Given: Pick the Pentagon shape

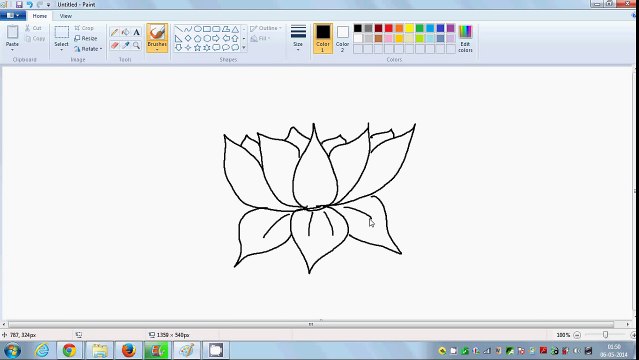Looking at the screenshot, I should [x=198, y=38].
